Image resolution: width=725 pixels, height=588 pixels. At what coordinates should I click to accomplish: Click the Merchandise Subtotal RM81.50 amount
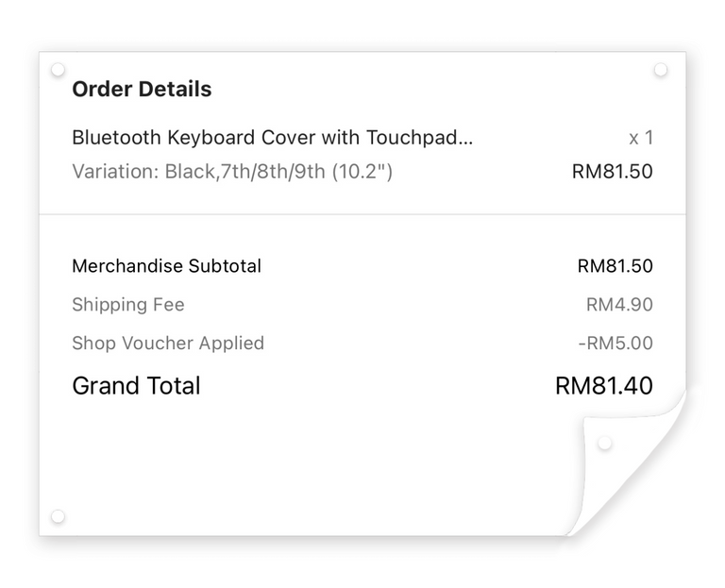(x=615, y=266)
